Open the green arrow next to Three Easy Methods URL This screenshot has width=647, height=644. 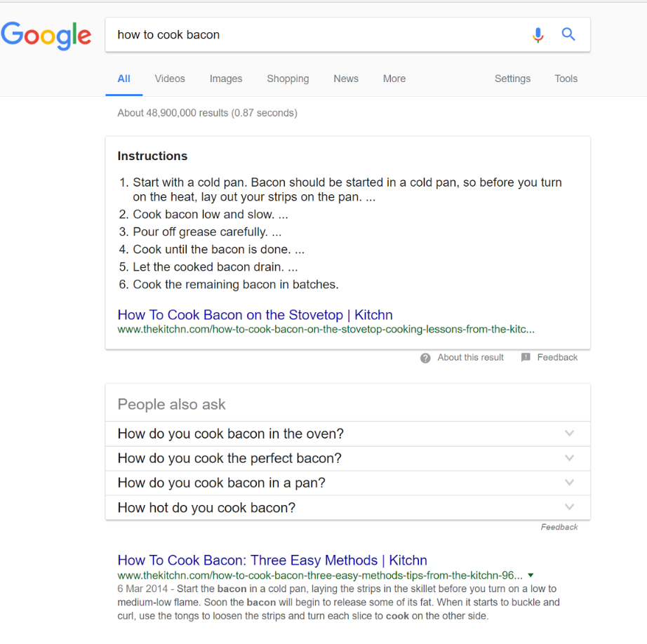pyautogui.click(x=531, y=575)
